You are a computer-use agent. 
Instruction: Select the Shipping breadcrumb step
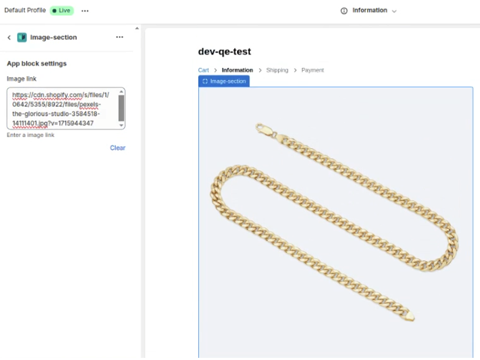click(277, 70)
